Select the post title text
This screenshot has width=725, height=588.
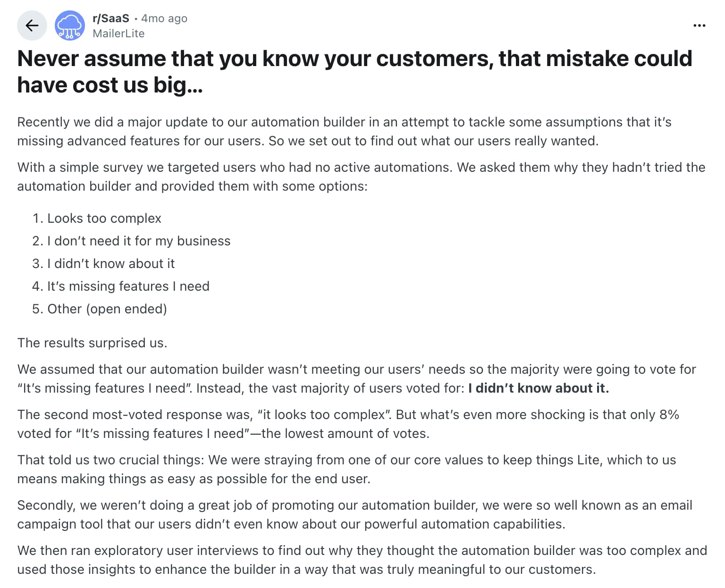pyautogui.click(x=354, y=71)
